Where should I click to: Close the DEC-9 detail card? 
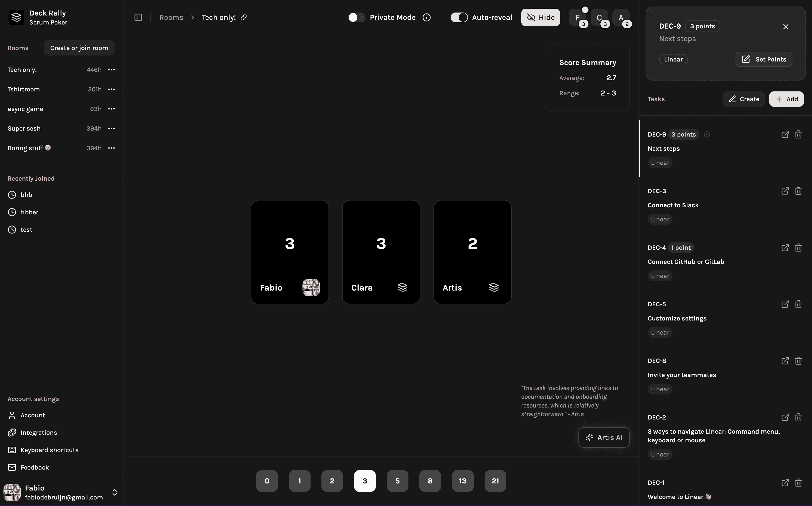(786, 27)
